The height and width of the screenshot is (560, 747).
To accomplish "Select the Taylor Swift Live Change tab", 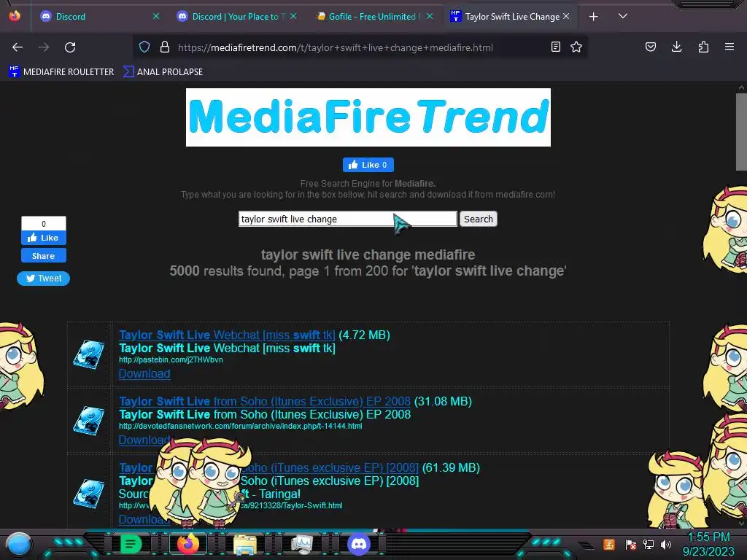I will (510, 17).
